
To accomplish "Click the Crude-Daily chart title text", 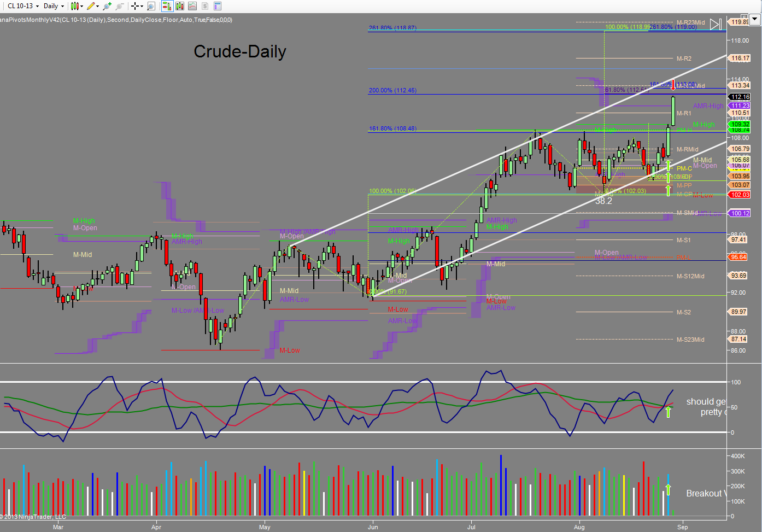I will click(240, 51).
